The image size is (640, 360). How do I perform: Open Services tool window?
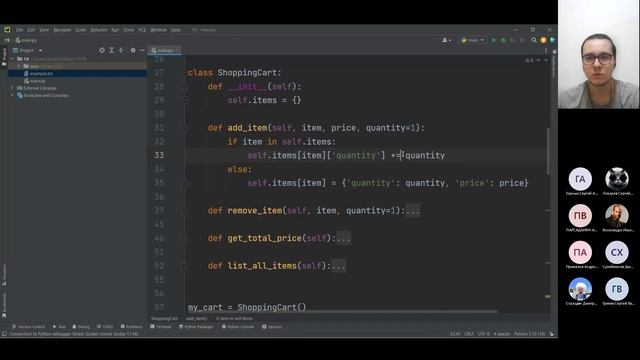272,327
